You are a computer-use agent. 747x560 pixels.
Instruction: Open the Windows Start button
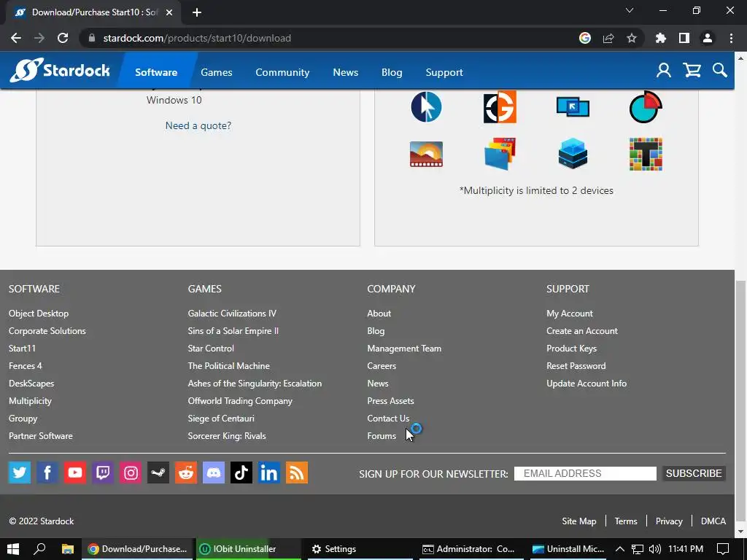[x=13, y=549]
